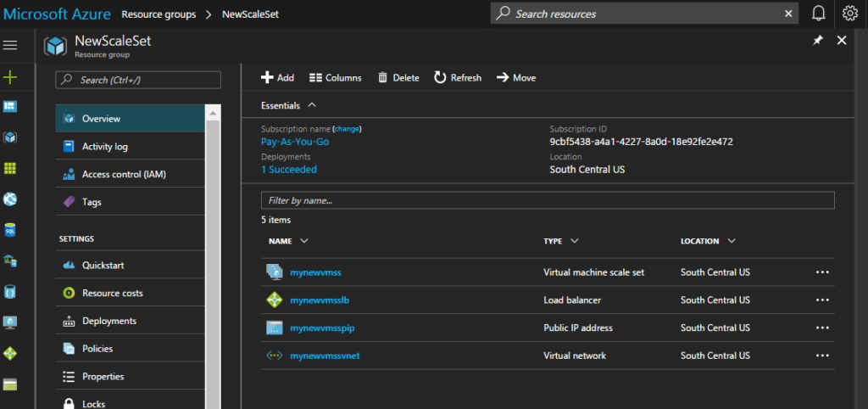Expand the hamburger menu in left sidebar
The image size is (868, 409).
[10, 45]
